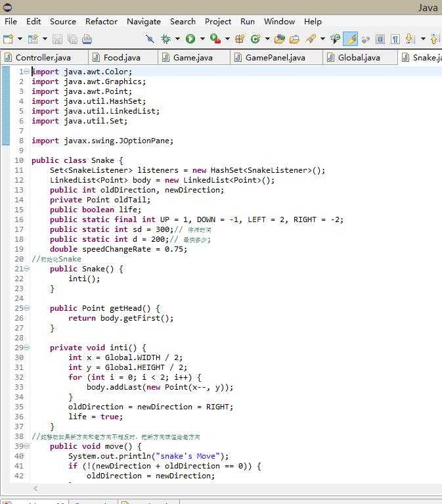Open the Run menu
The width and height of the screenshot is (442, 504).
tap(248, 22)
